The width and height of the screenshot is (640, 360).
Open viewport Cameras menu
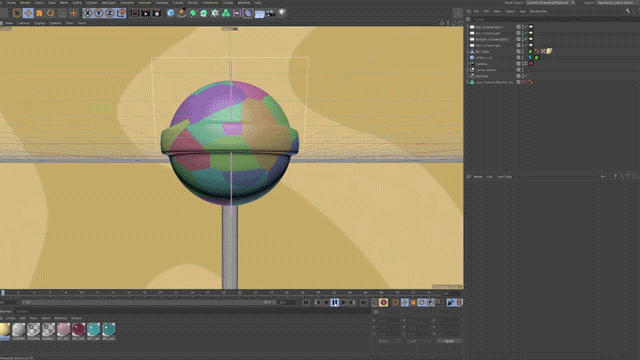24,23
